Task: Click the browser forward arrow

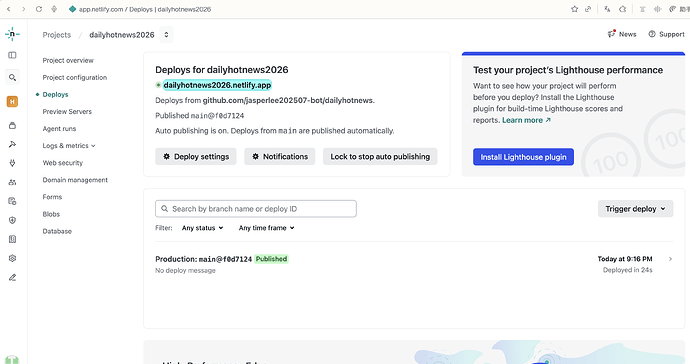Action: tap(23, 9)
